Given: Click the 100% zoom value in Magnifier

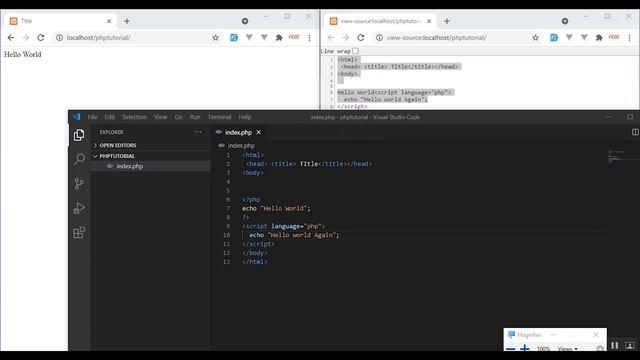Looking at the screenshot, I should 543,349.
